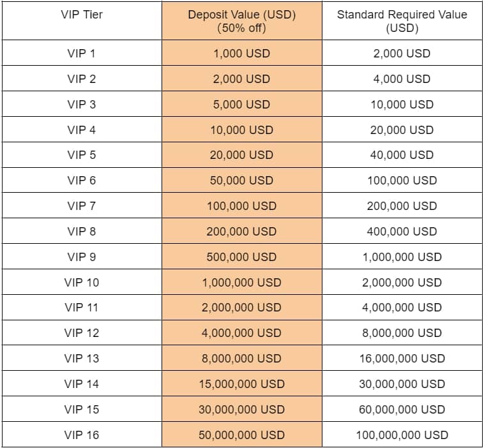
Task: Select the VIP 5 row label
Action: (x=81, y=155)
